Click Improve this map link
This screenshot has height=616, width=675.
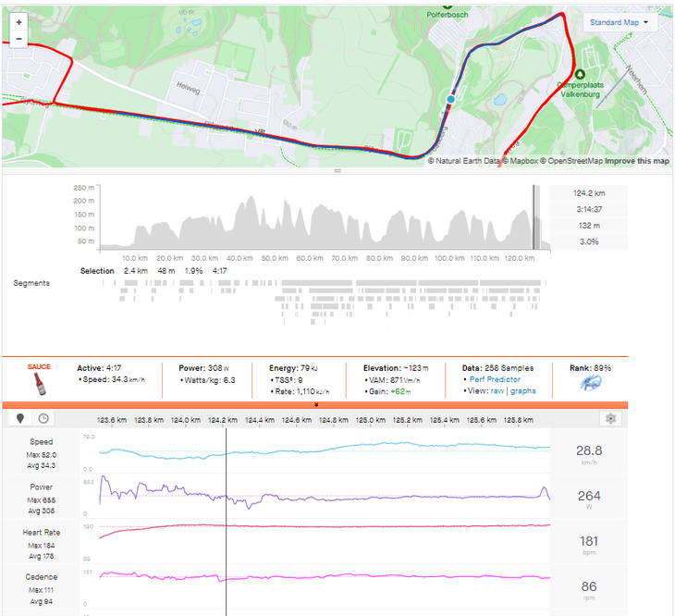[x=637, y=161]
